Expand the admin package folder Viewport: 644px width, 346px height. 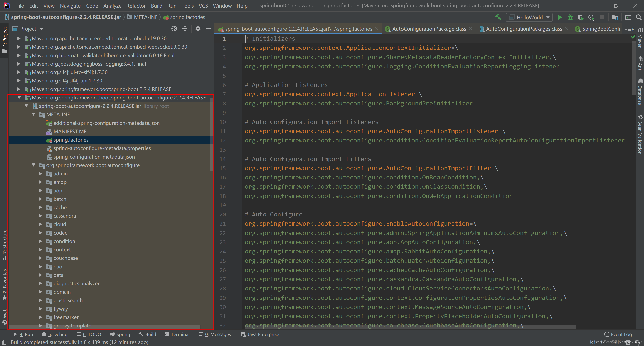point(40,174)
